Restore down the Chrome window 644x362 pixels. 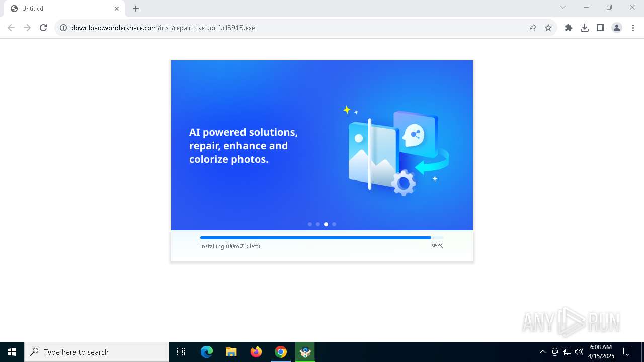tap(609, 7)
